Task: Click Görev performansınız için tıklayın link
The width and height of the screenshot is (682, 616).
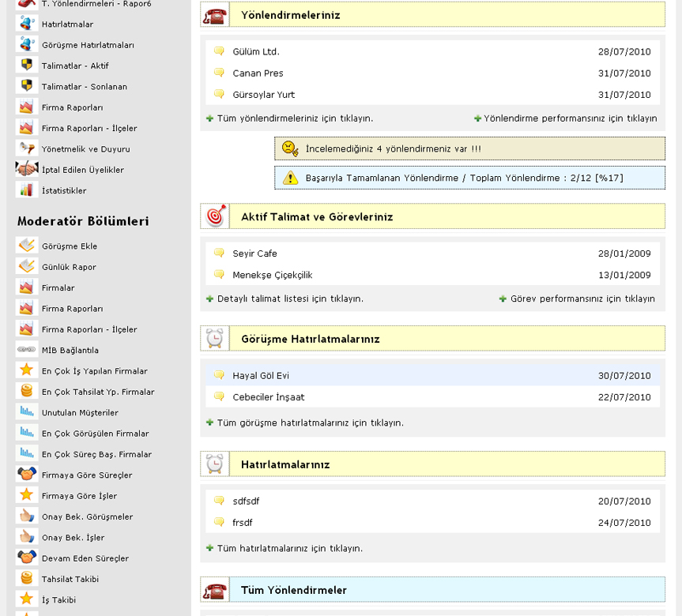Action: pyautogui.click(x=582, y=299)
